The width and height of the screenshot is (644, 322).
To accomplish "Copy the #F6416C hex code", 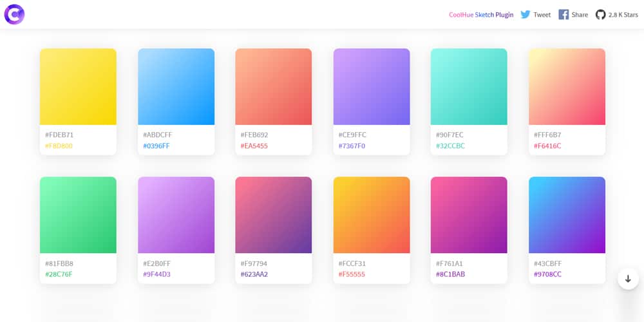I will [547, 146].
